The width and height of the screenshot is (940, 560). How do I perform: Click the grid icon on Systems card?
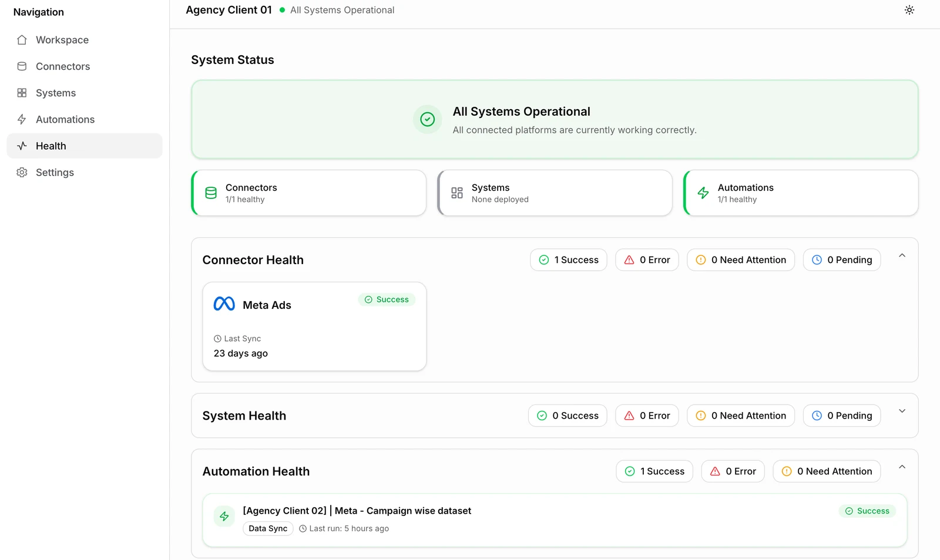[457, 193]
